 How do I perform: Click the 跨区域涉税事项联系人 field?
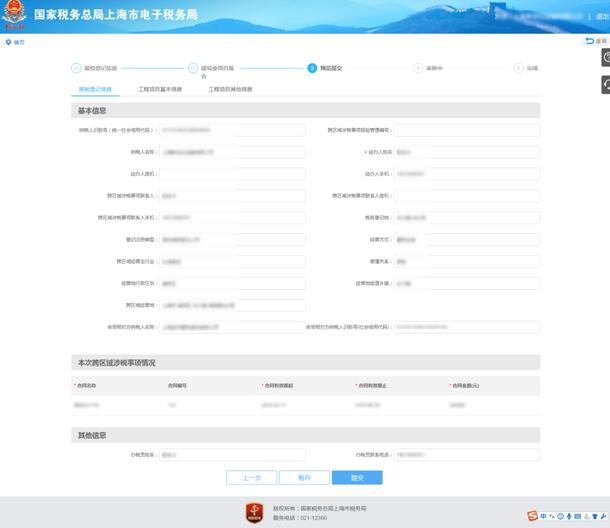click(x=232, y=196)
